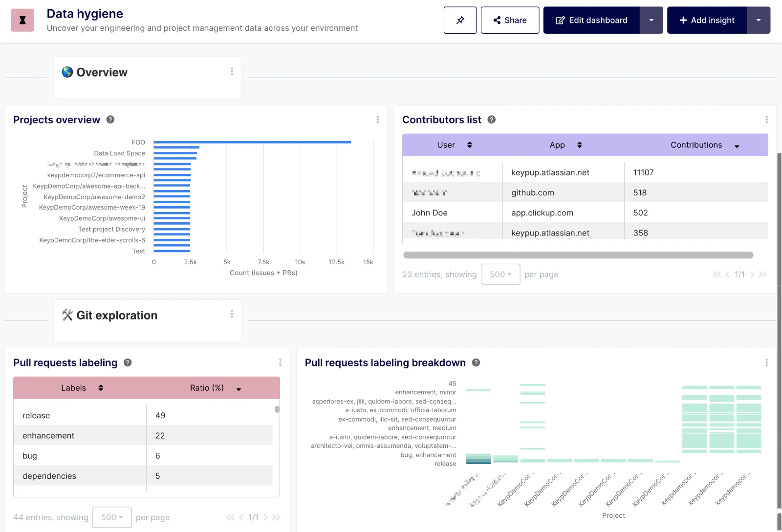Open the Git exploration section menu
Viewport: 782px width, 532px height.
[232, 315]
